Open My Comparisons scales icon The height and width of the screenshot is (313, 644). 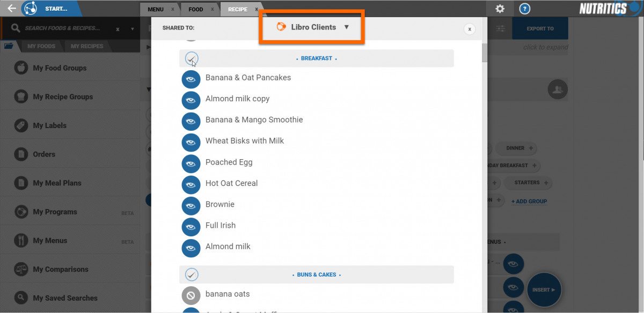pyautogui.click(x=21, y=270)
